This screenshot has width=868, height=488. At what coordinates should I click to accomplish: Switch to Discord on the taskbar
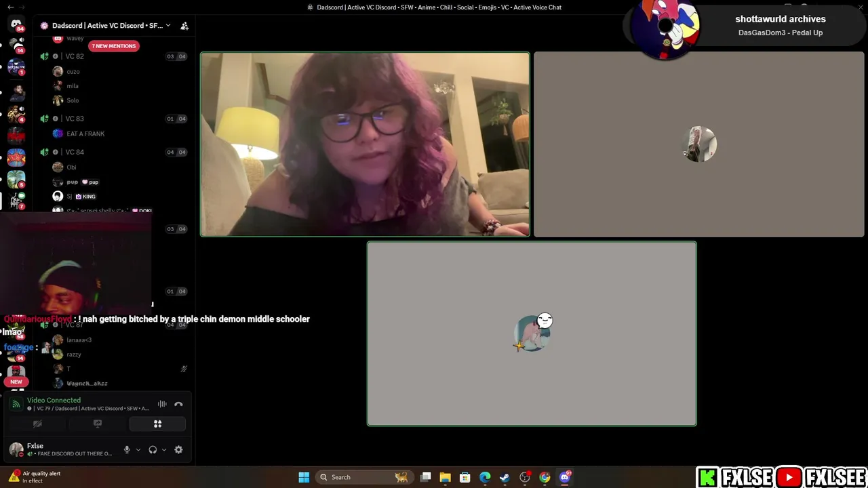pos(565,477)
